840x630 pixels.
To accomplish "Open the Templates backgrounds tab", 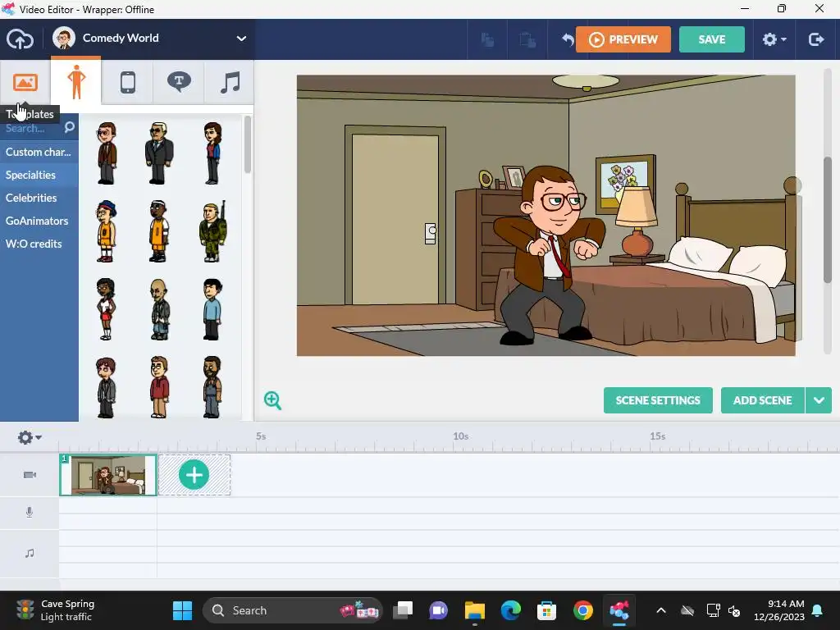I will [x=25, y=83].
